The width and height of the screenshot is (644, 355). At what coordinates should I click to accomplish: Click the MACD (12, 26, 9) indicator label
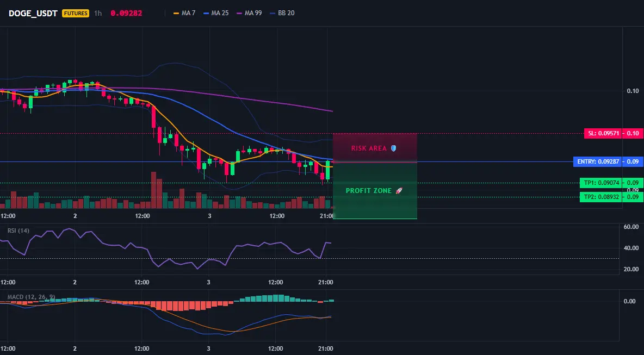pos(31,297)
